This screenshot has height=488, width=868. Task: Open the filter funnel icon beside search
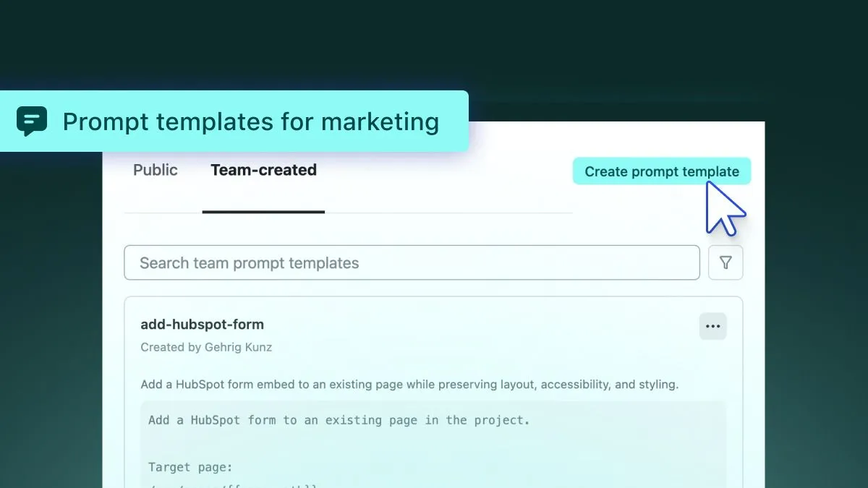coord(726,262)
